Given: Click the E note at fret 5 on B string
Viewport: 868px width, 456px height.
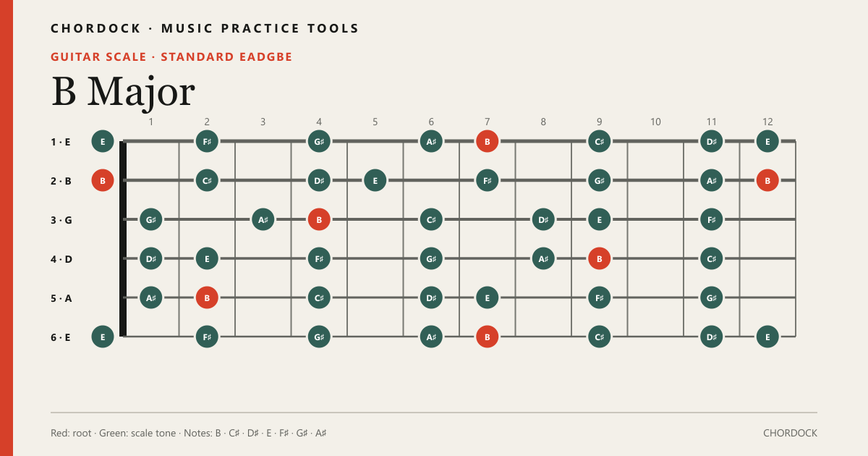Looking at the screenshot, I should [375, 180].
